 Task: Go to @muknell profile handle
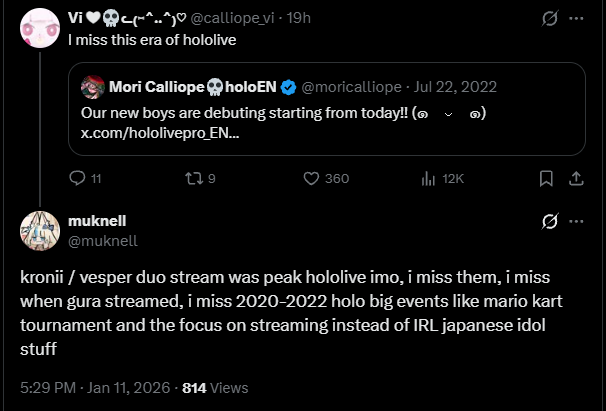click(x=103, y=241)
